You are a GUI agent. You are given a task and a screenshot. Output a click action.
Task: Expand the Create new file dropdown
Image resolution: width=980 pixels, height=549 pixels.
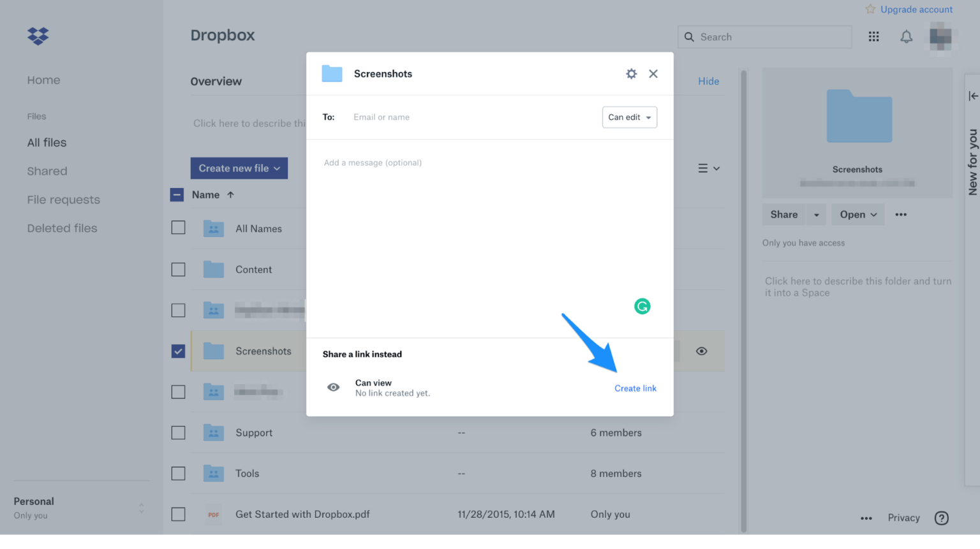coord(239,168)
